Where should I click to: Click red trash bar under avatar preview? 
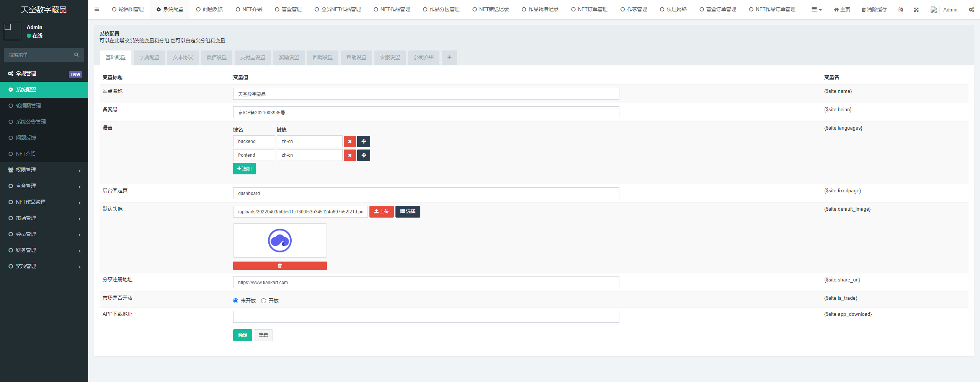click(x=279, y=266)
